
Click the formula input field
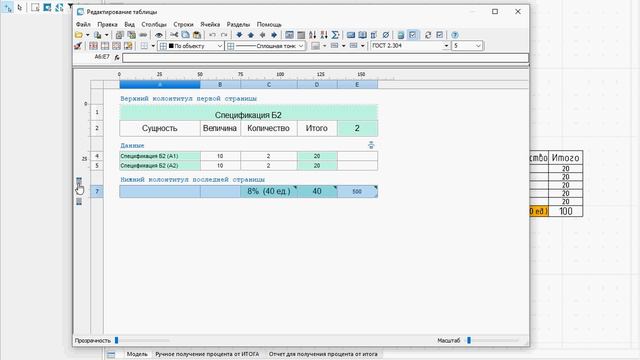point(325,58)
